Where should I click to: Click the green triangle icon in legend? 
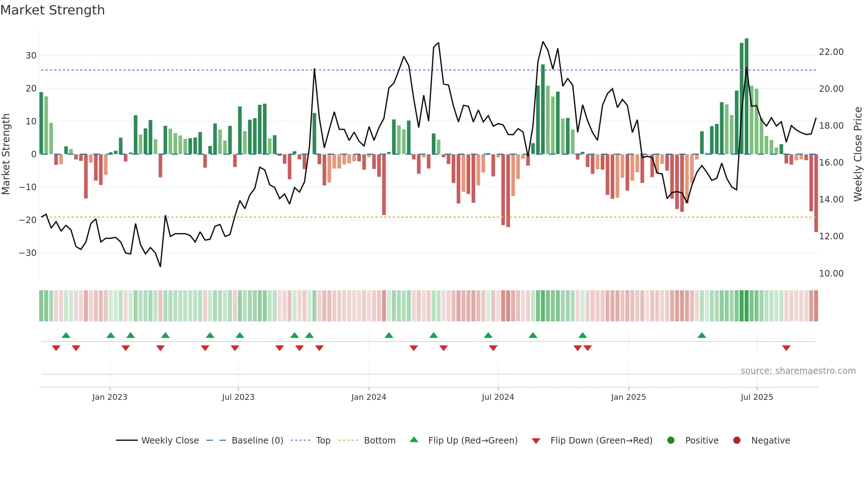(x=414, y=440)
